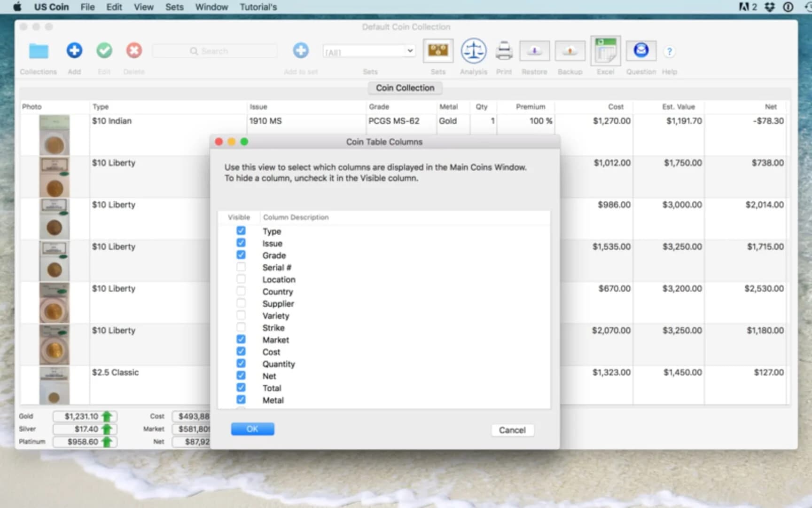Enable the Serial # column checkbox
The width and height of the screenshot is (812, 508).
[x=241, y=266]
